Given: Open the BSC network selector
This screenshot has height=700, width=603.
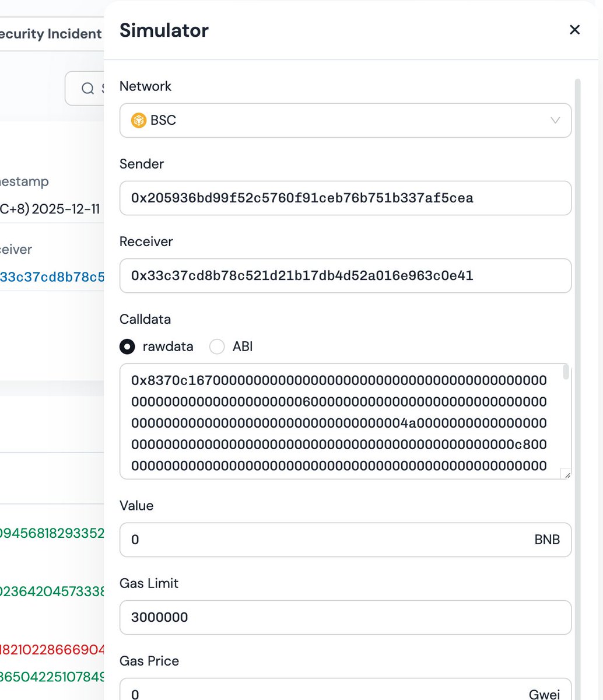Looking at the screenshot, I should (x=345, y=120).
